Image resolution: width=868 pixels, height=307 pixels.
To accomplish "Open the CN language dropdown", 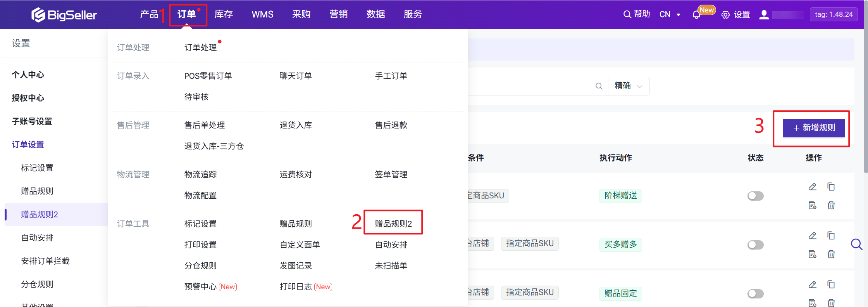I will pyautogui.click(x=670, y=15).
